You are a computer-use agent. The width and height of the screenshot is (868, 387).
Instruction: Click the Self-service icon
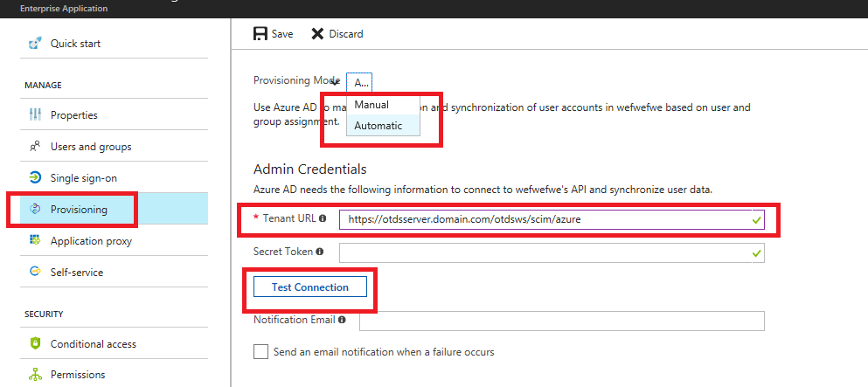click(35, 272)
